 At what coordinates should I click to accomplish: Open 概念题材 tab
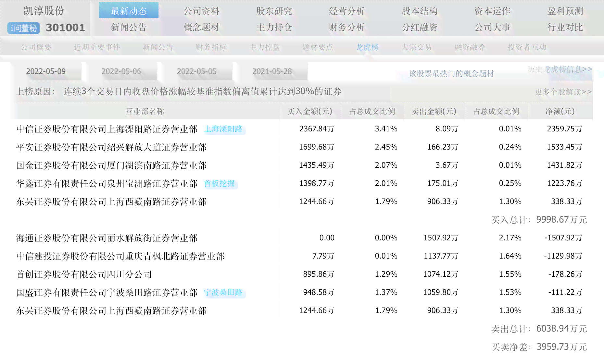[x=201, y=27]
